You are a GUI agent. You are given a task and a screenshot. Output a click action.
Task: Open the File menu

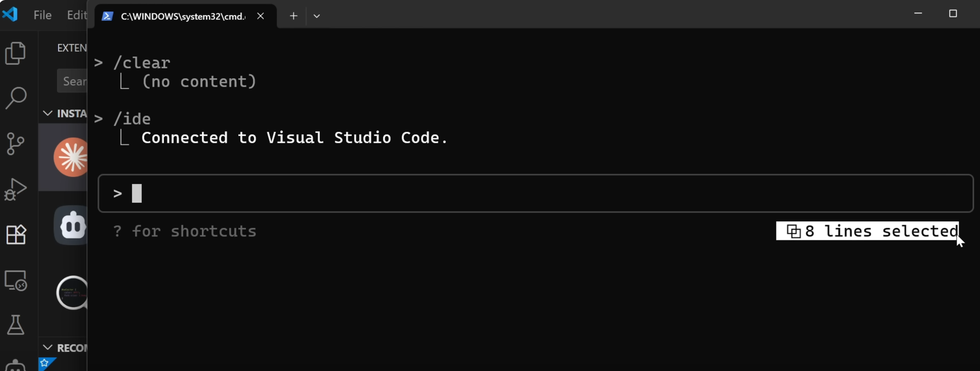tap(42, 15)
